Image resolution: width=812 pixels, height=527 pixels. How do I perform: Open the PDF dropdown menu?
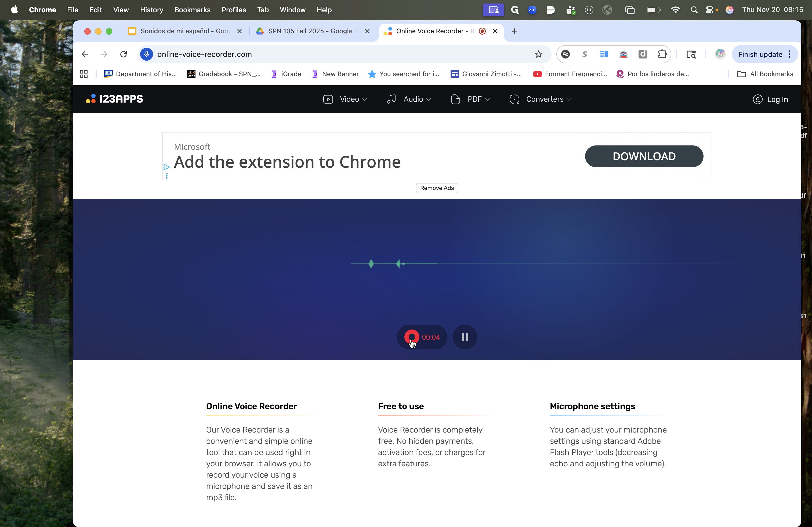point(470,99)
